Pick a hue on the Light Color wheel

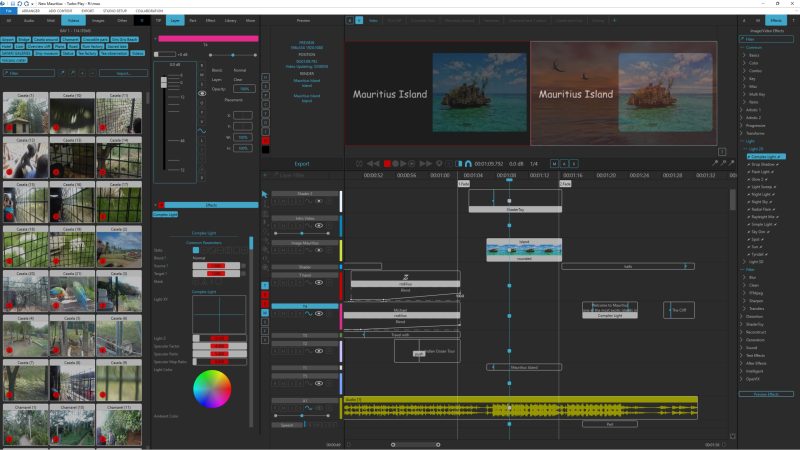click(212, 389)
